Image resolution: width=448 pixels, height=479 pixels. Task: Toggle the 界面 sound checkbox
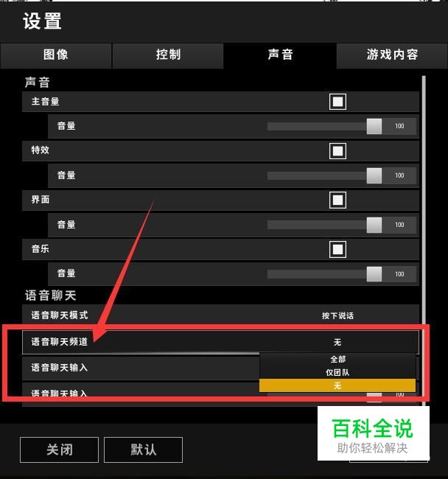pyautogui.click(x=337, y=200)
